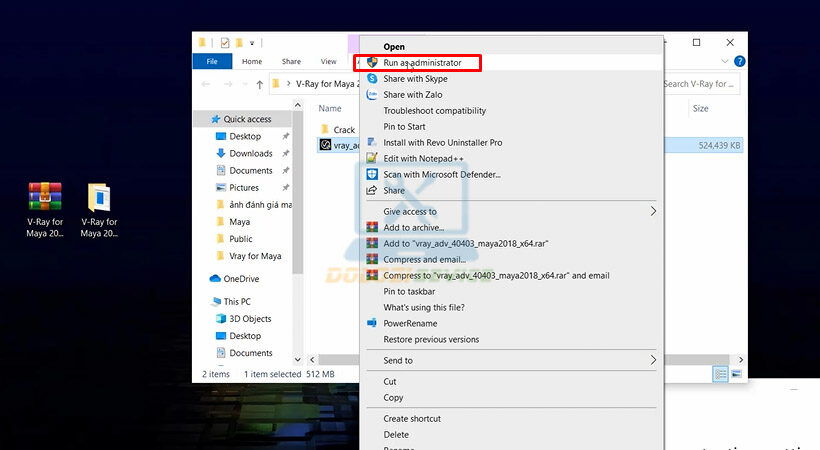This screenshot has height=450, width=820.
Task: Open the Crack folder in file list
Action: [344, 130]
